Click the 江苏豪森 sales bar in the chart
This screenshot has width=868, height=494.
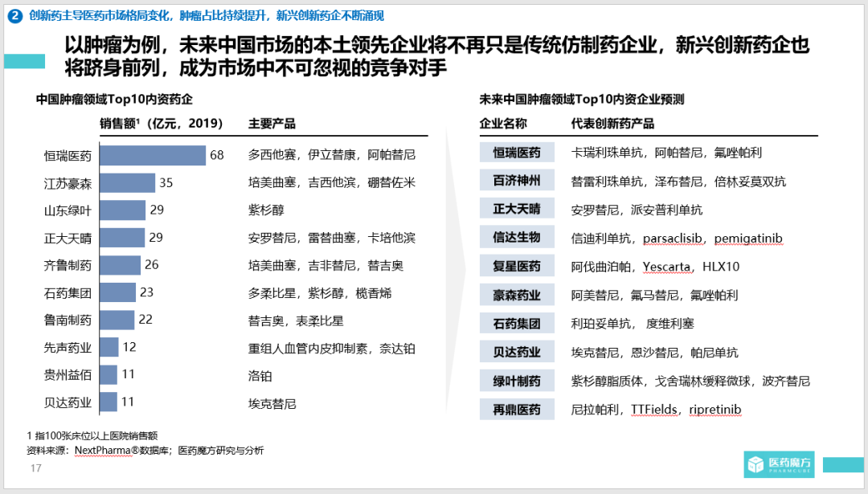coord(127,182)
